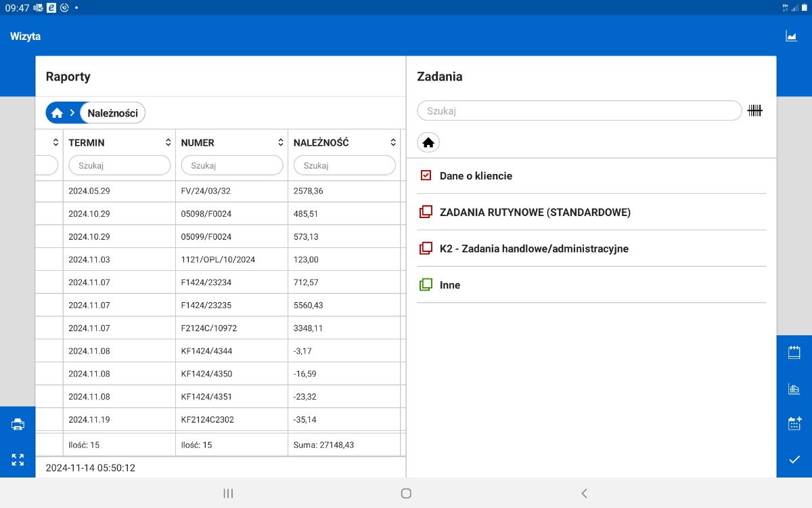The image size is (812, 508).
Task: Open the bar chart report icon
Action: click(x=794, y=389)
